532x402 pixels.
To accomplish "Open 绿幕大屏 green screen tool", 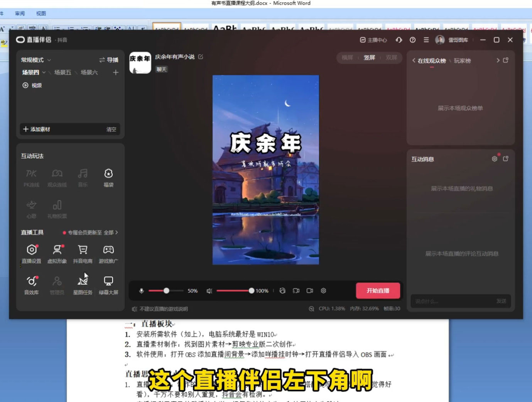I will coord(108,285).
